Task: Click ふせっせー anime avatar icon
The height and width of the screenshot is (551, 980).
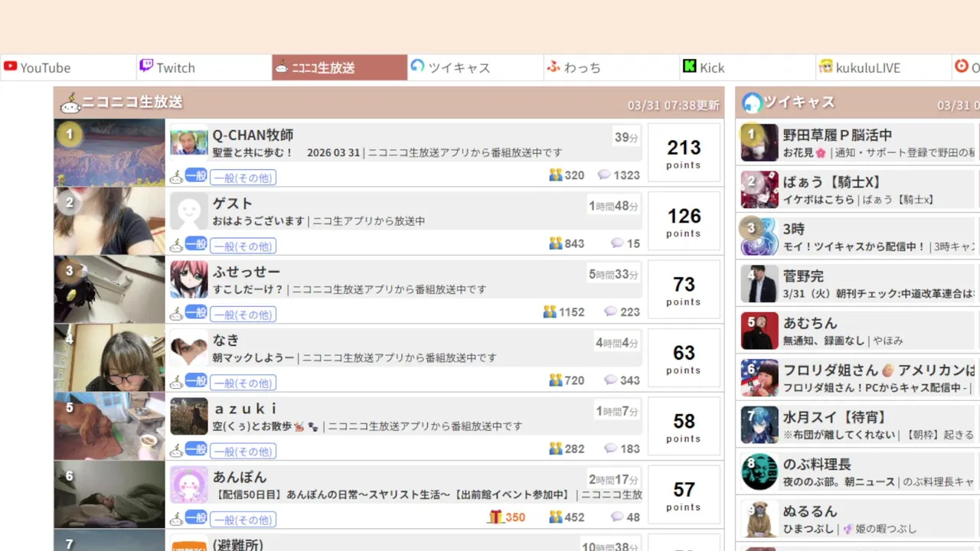Action: tap(189, 279)
